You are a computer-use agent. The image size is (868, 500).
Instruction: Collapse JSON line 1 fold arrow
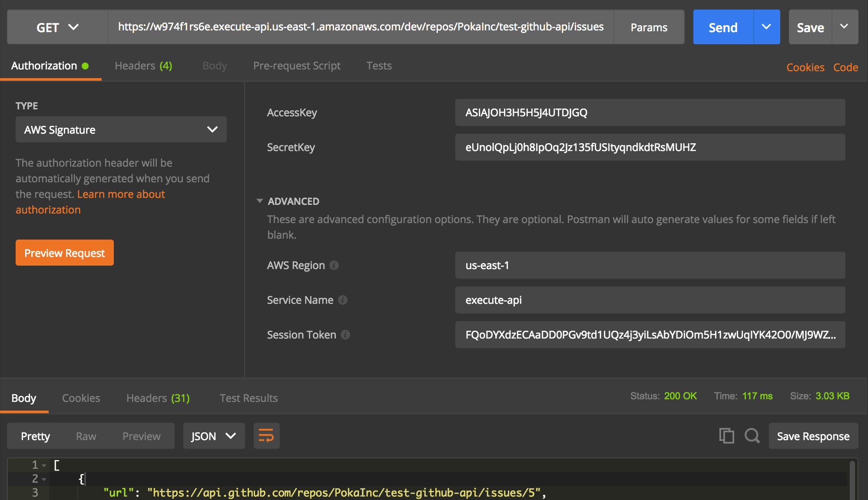44,465
